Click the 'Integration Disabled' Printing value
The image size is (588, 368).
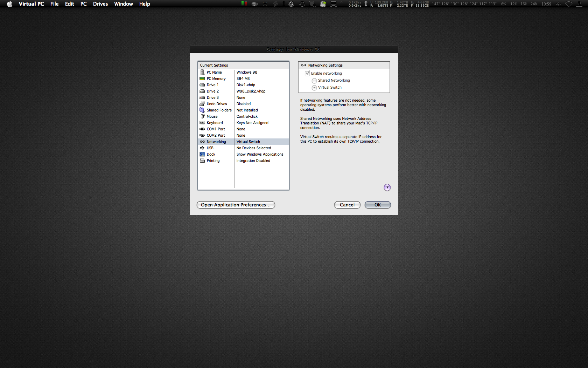(253, 161)
